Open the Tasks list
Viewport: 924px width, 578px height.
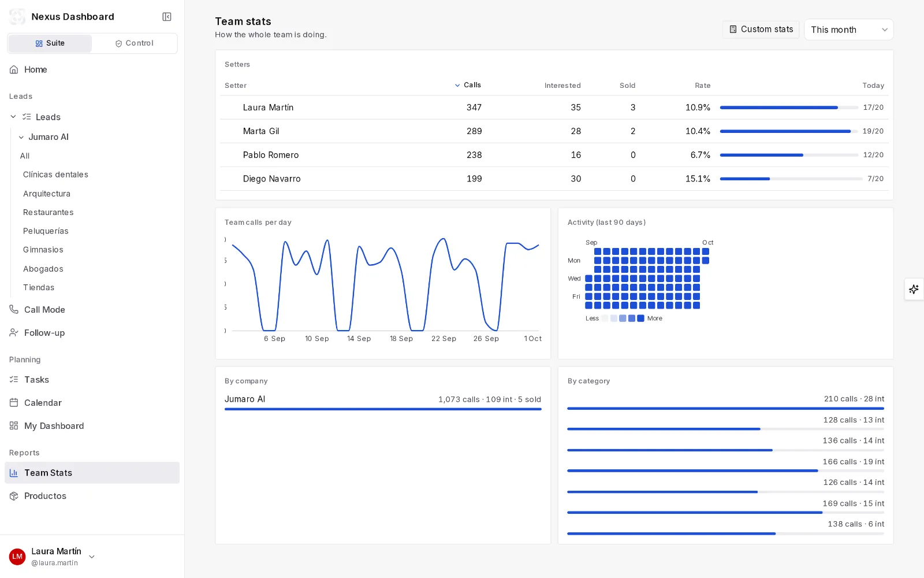92,380
